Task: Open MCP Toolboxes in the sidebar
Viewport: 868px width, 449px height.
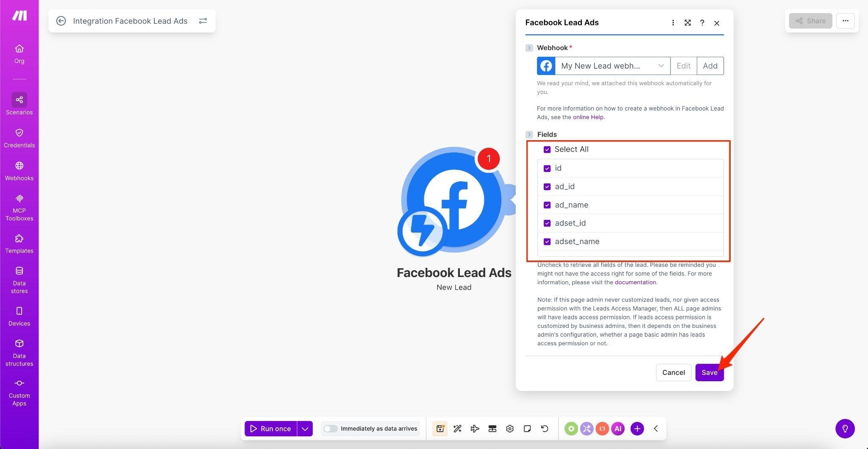Action: coord(19,208)
